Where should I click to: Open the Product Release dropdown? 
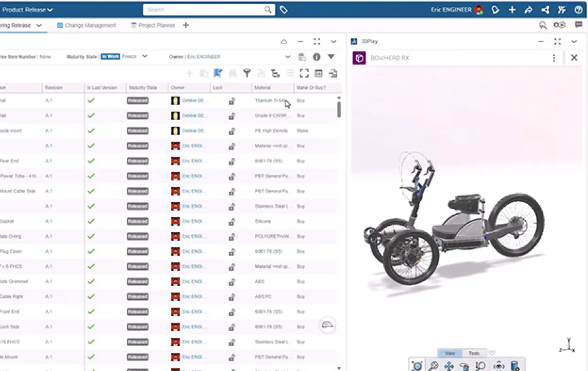tap(27, 10)
